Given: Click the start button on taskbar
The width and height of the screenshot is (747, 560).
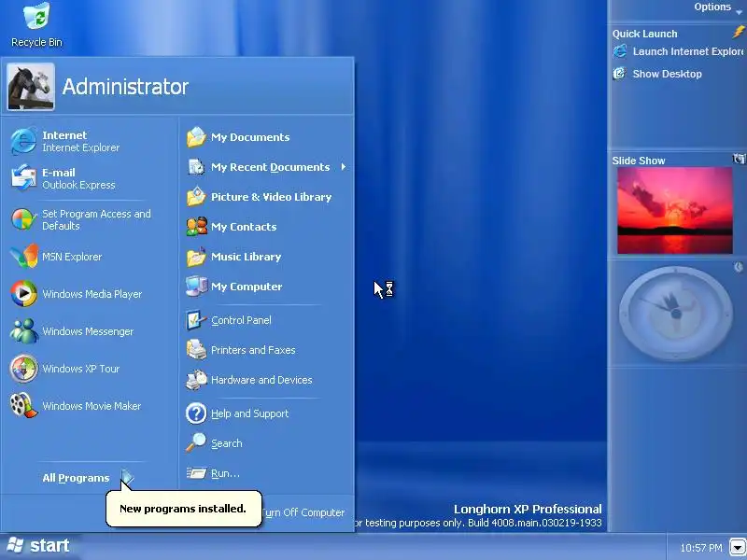Looking at the screenshot, I should (x=38, y=546).
